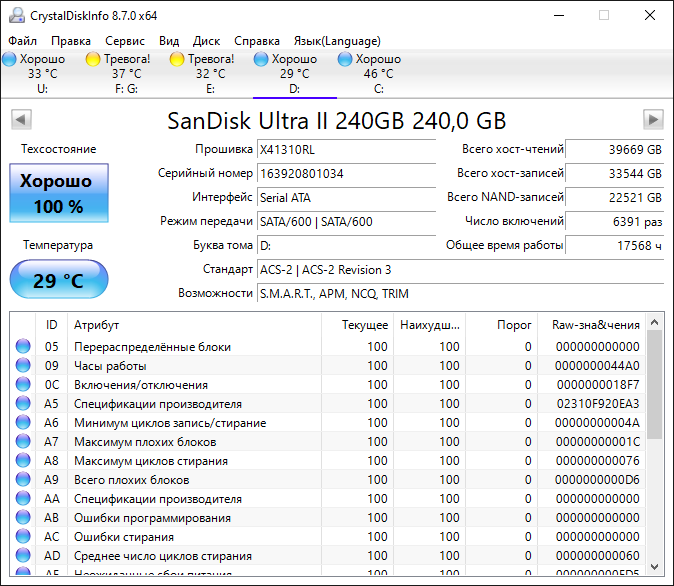The image size is (674, 586).
Task: Select the F: G: drive warning orb
Action: tap(94, 60)
